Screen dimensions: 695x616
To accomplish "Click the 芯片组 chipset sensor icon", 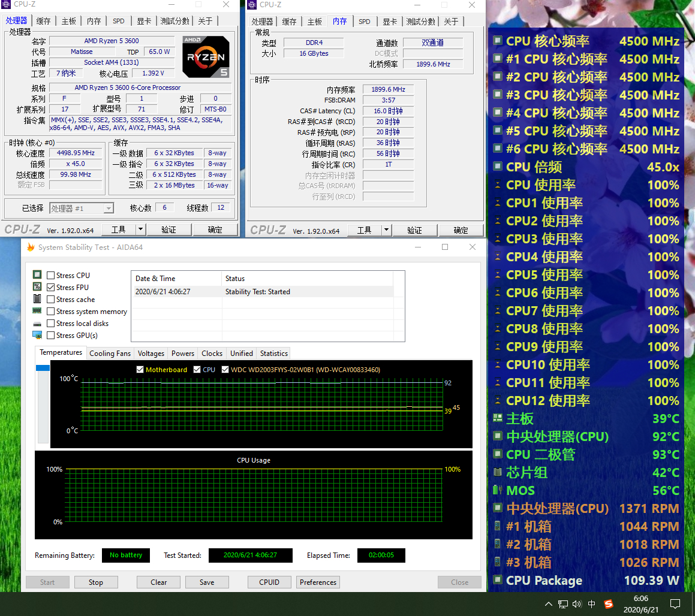I will [x=498, y=472].
